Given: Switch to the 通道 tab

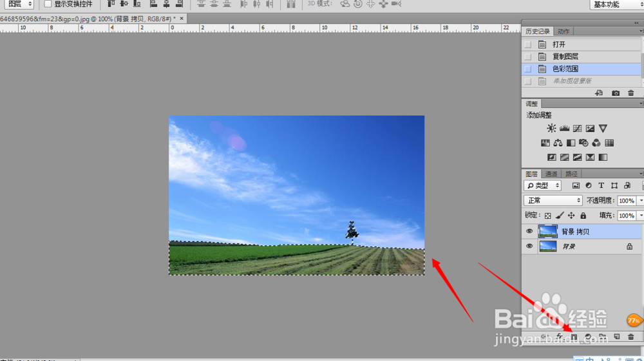Looking at the screenshot, I should click(x=551, y=174).
